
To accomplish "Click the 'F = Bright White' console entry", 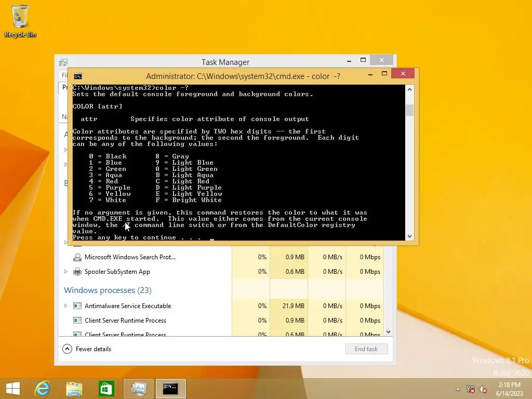I will (x=189, y=200).
